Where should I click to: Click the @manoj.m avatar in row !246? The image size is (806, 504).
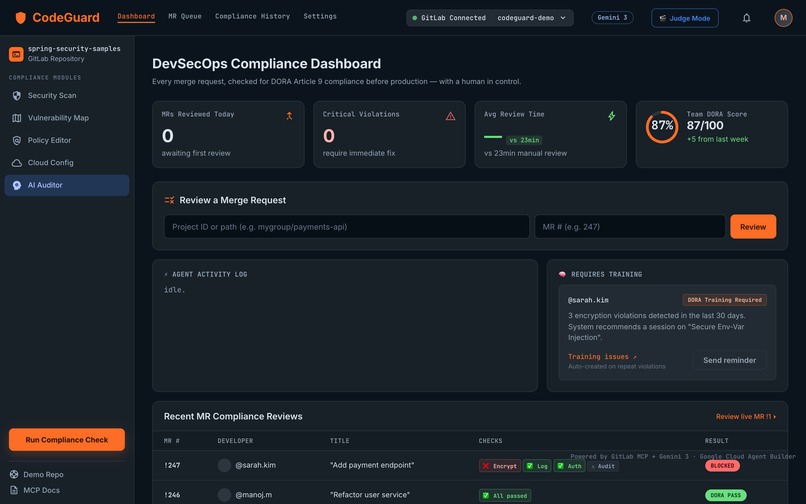click(x=224, y=495)
